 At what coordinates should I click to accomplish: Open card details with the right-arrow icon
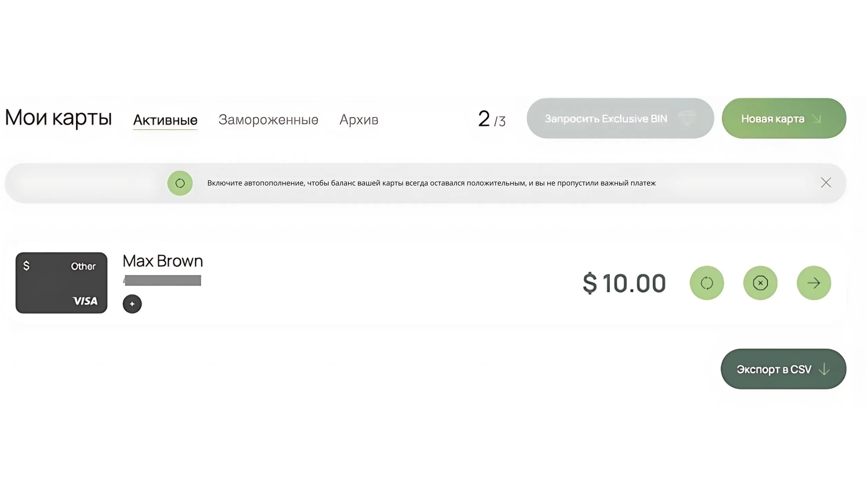pos(814,283)
